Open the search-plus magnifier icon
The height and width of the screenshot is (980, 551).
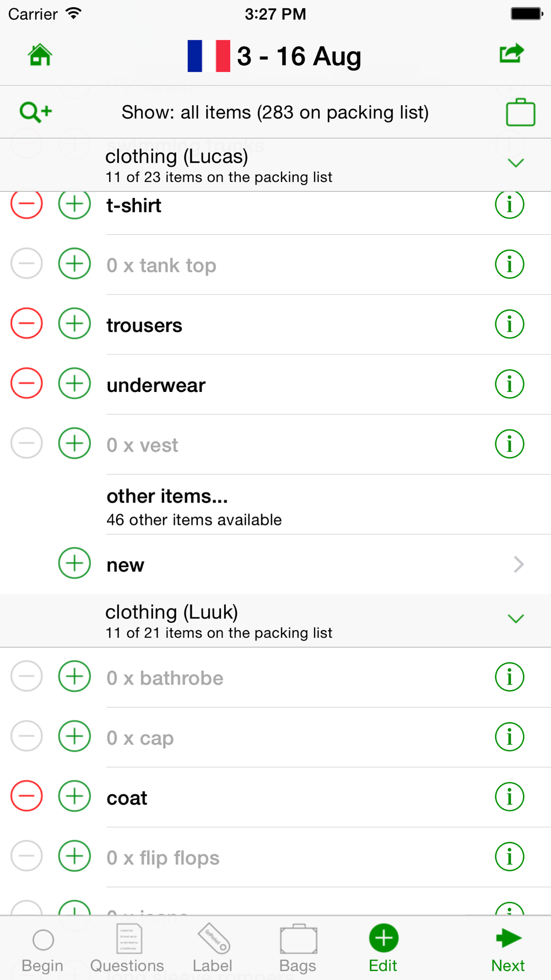(x=35, y=112)
